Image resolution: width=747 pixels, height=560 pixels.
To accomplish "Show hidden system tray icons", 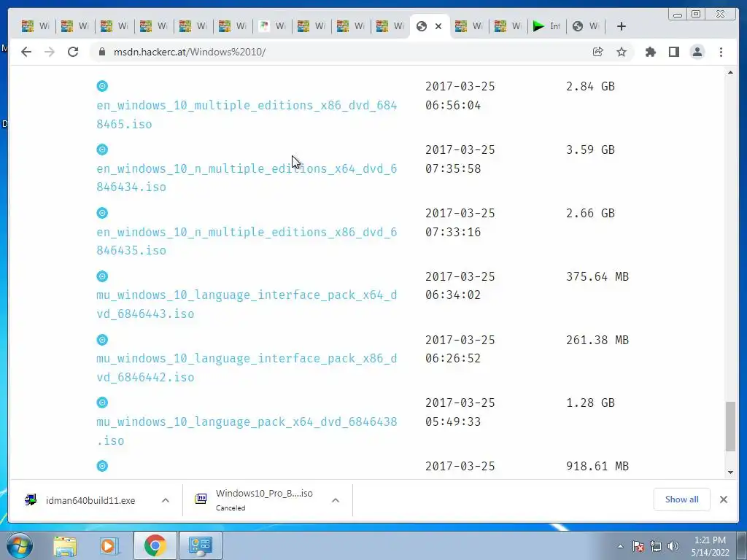I will coord(620,546).
